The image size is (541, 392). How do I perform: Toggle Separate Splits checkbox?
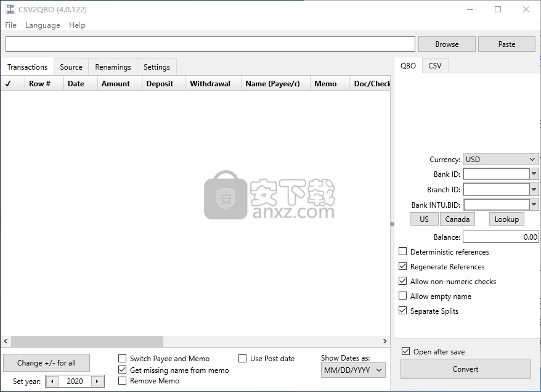(x=402, y=311)
